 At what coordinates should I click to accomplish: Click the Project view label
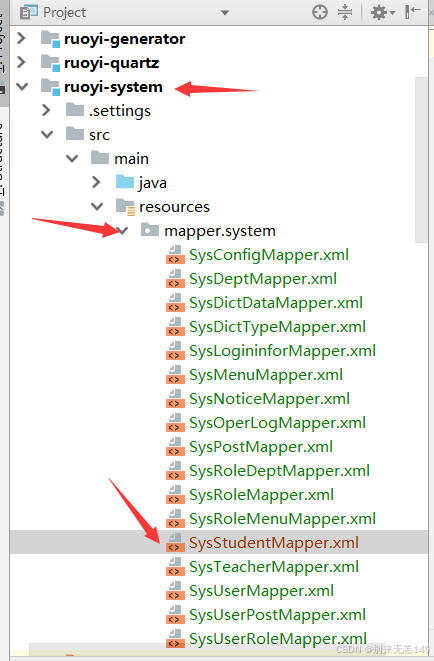[x=64, y=13]
